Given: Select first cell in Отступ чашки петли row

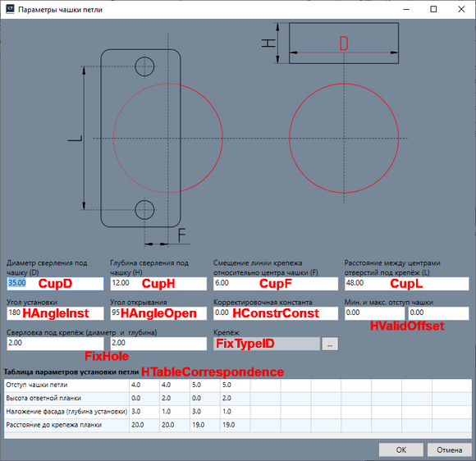Looking at the screenshot, I should 144,386.
